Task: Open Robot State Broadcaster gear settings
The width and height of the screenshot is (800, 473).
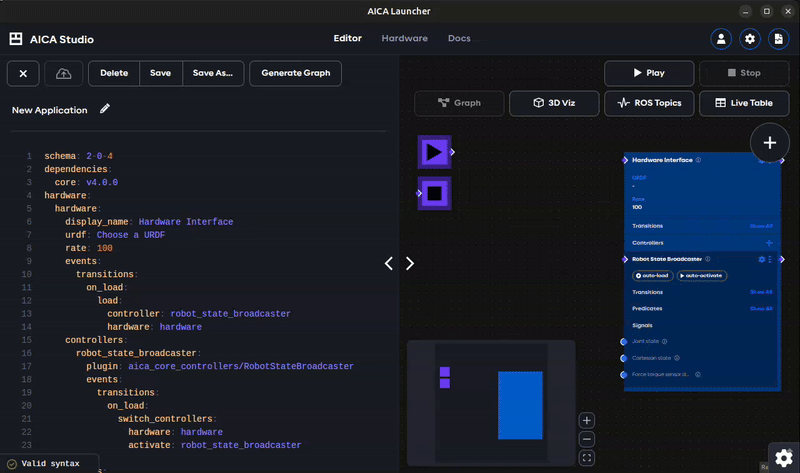Action: pos(761,259)
